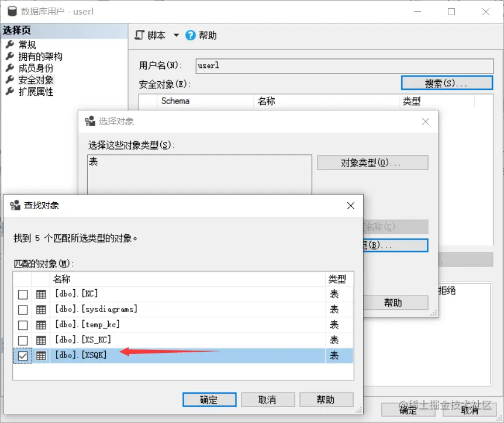This screenshot has height=423, width=504.
Task: Uncheck the selected [dbo].[XSQK] checkbox
Action: click(x=22, y=355)
